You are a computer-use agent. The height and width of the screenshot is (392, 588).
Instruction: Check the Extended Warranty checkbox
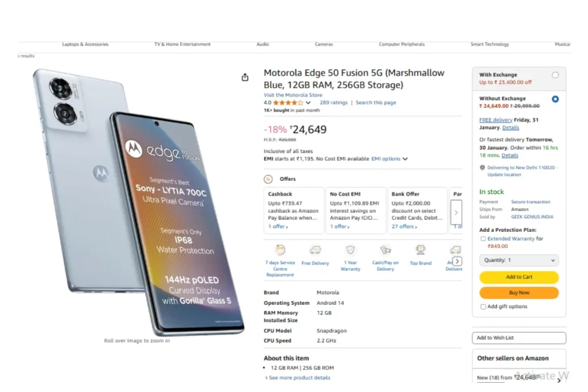[x=483, y=239]
